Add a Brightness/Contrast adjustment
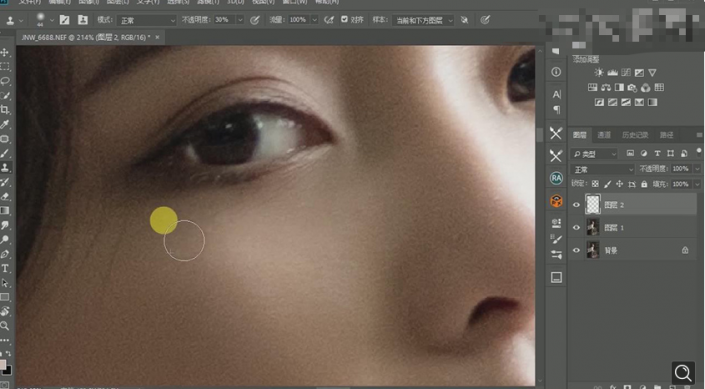The width and height of the screenshot is (705, 389). [x=599, y=72]
